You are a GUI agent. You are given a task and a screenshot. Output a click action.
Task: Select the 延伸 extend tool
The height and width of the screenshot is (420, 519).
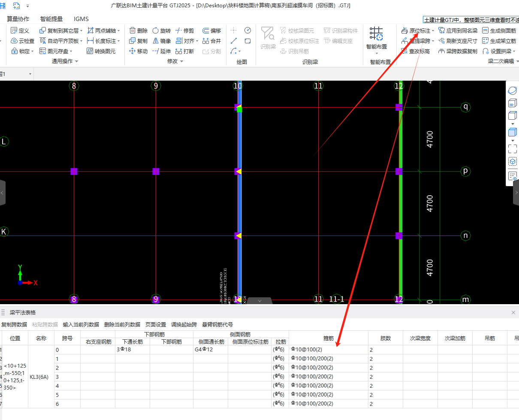click(x=162, y=51)
